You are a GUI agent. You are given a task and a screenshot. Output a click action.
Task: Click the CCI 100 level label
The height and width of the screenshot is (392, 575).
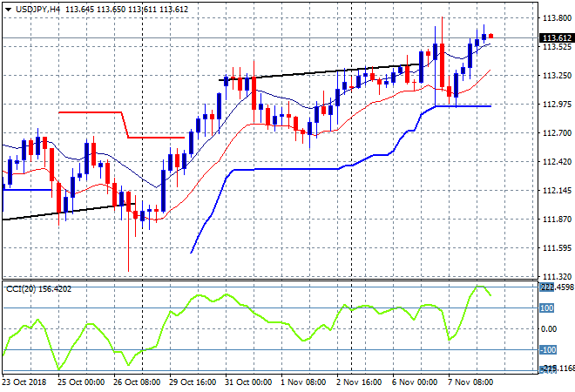click(546, 308)
